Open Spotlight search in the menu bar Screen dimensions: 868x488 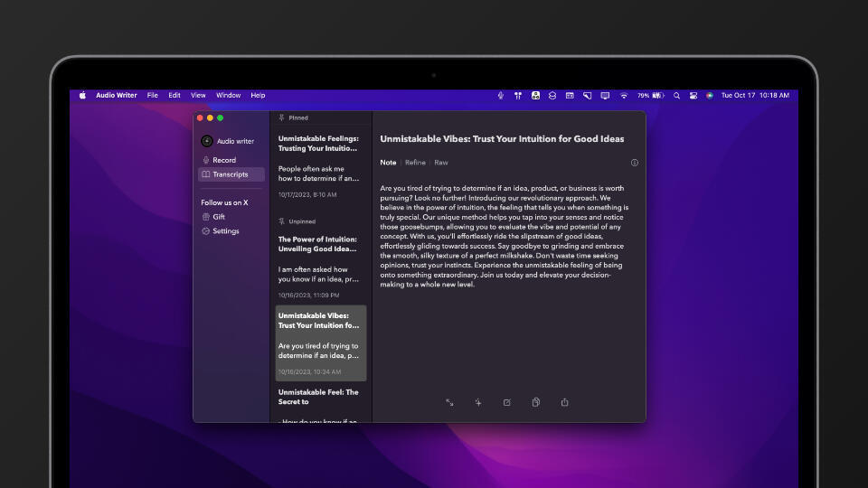[676, 95]
